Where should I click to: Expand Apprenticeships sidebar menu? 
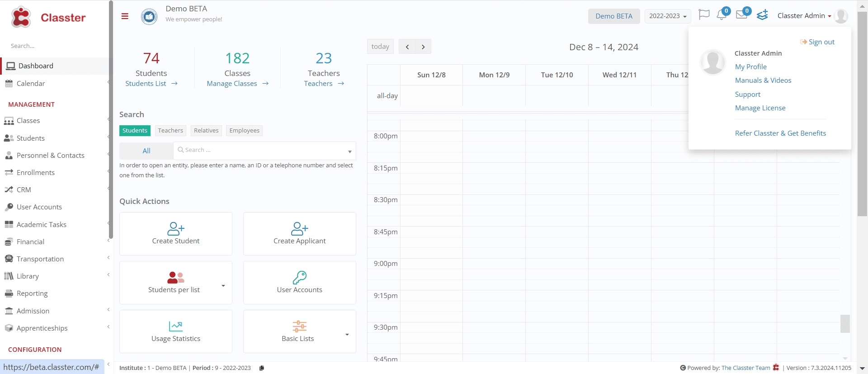[54, 328]
